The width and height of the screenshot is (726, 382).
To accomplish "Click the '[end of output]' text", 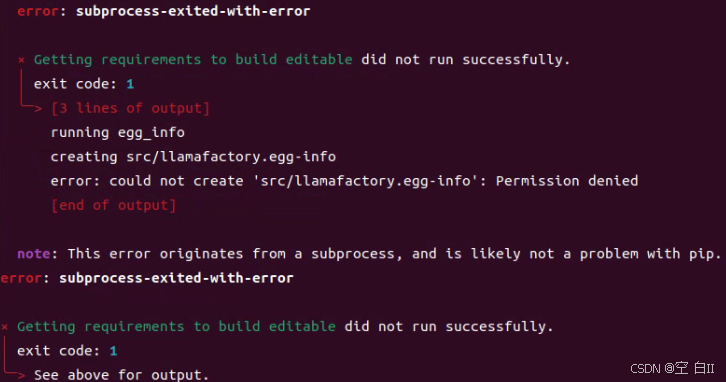I will [x=113, y=205].
